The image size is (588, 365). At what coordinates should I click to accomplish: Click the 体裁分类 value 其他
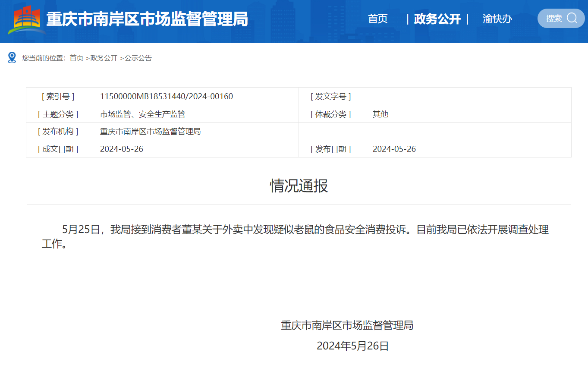point(379,114)
